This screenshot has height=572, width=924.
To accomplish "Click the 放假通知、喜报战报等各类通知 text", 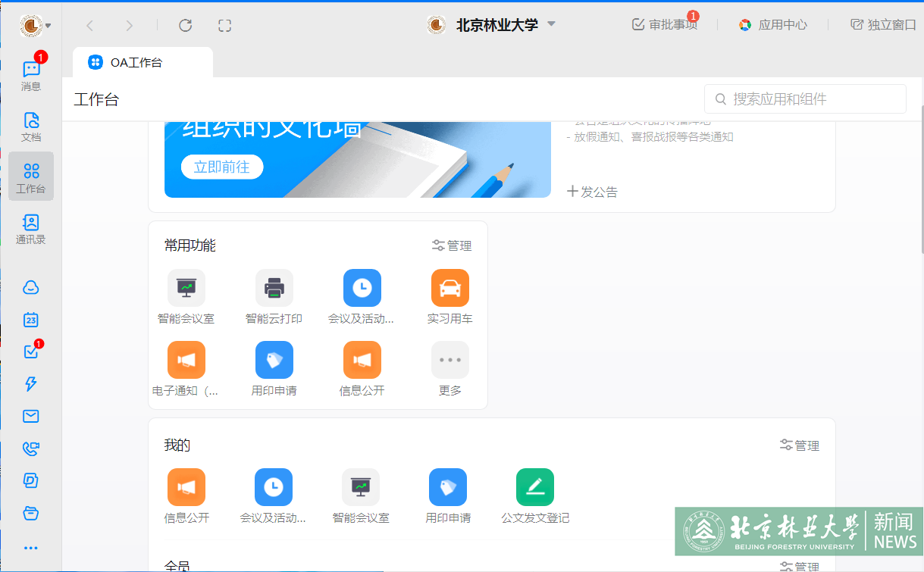I will point(654,137).
